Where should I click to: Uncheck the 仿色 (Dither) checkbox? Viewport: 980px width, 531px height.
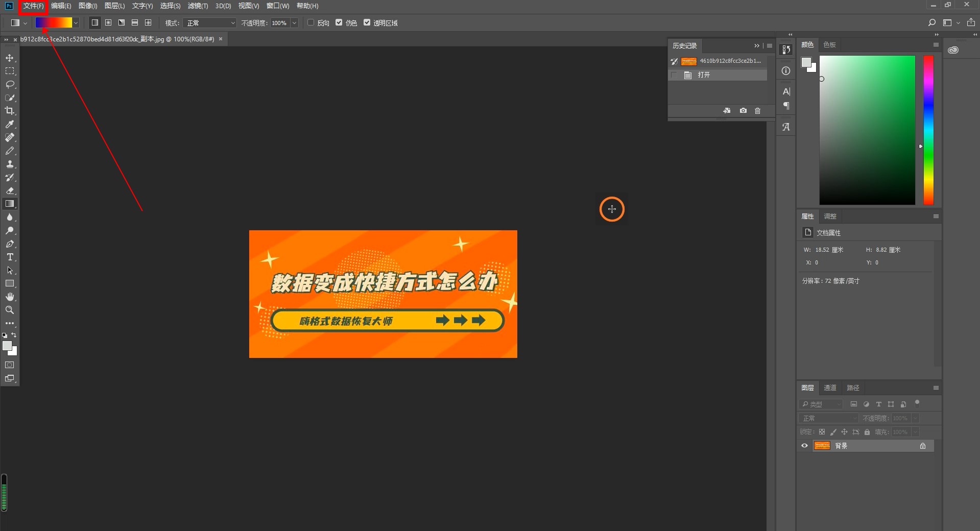coord(339,22)
